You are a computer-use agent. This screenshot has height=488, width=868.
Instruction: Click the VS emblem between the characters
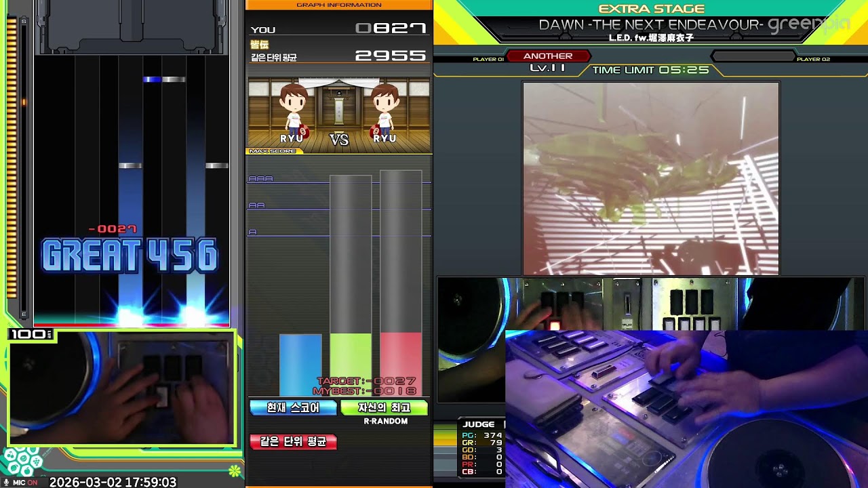pos(339,140)
